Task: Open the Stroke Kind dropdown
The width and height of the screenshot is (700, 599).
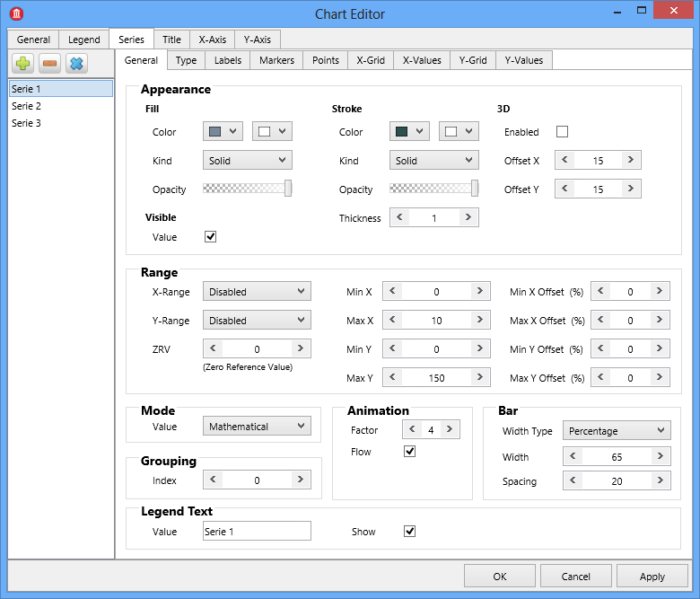Action: click(x=434, y=161)
